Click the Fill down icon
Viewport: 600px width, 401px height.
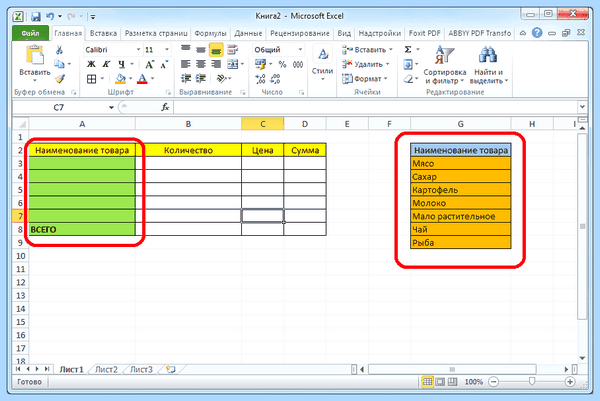click(x=408, y=64)
